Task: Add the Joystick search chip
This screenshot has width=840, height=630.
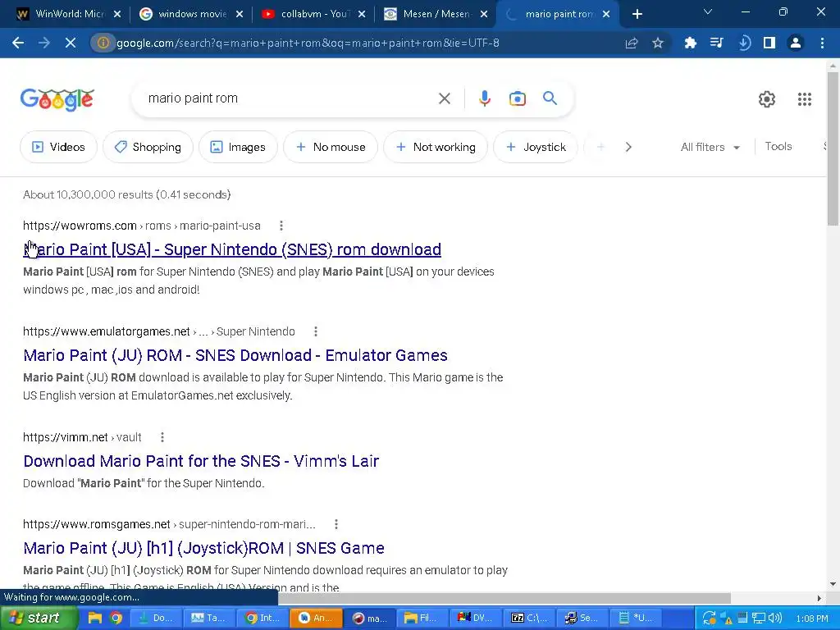Action: (x=536, y=147)
